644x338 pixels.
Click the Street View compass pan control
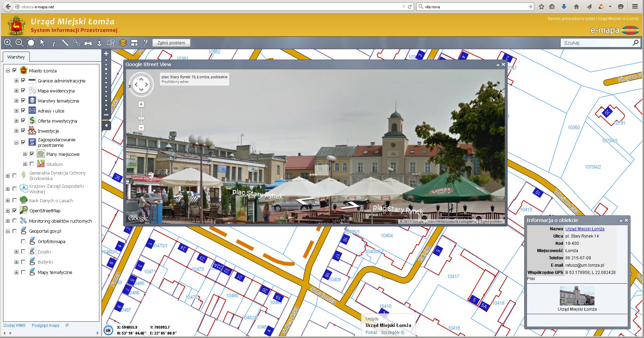141,84
